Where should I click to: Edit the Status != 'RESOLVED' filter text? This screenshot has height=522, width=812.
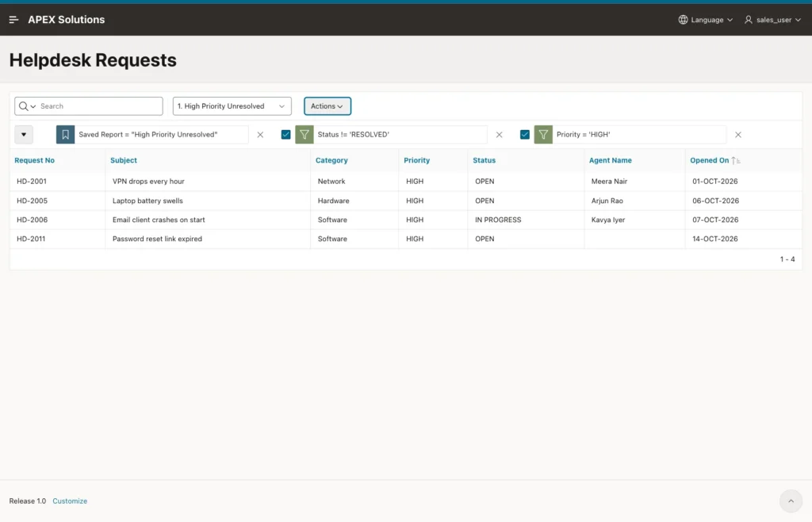click(x=353, y=135)
